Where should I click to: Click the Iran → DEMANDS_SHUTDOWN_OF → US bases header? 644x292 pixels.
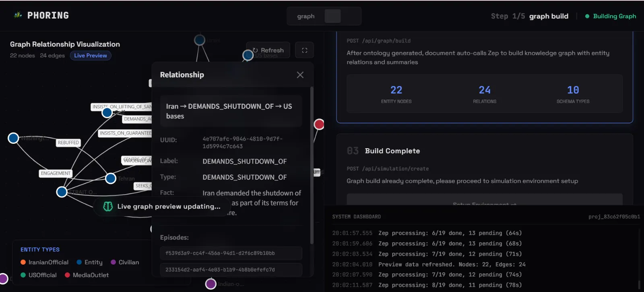tap(231, 111)
